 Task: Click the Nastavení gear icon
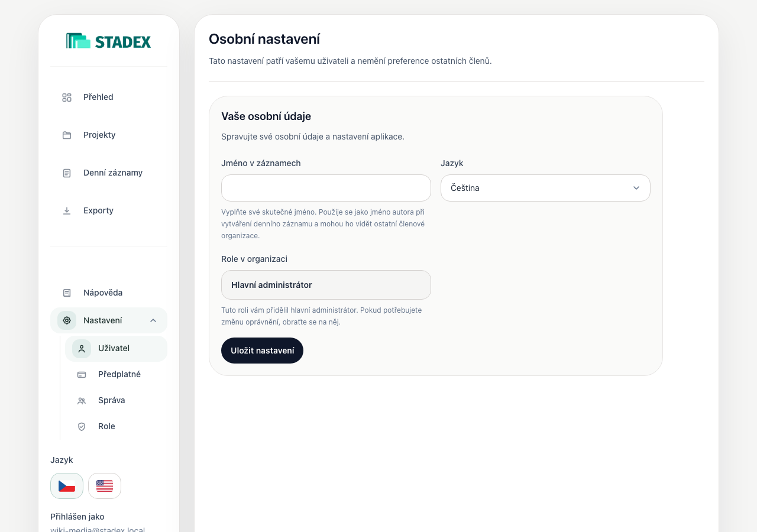pos(67,320)
